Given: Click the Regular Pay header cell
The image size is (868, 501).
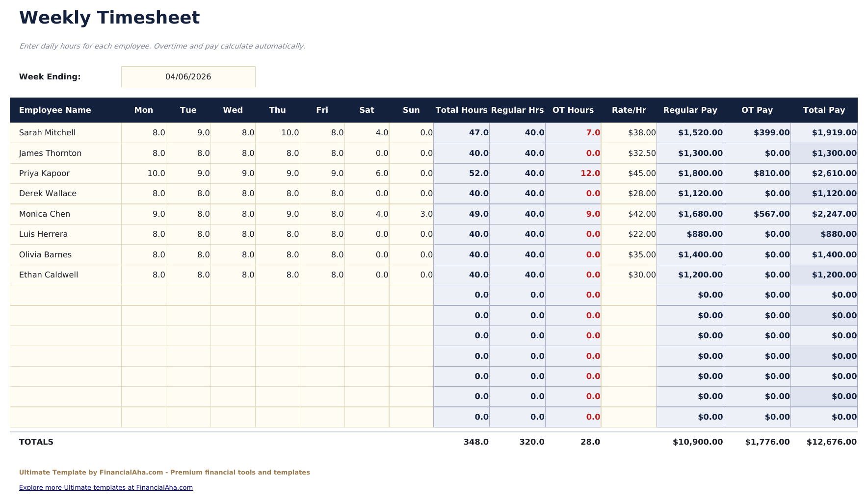Looking at the screenshot, I should (x=689, y=110).
